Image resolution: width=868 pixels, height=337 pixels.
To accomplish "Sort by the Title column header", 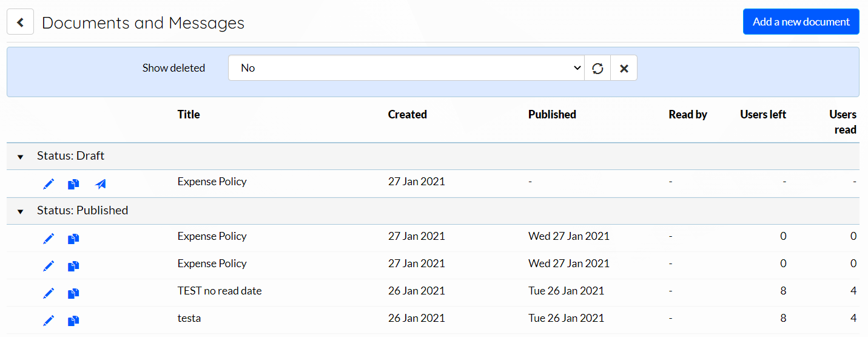I will click(189, 114).
